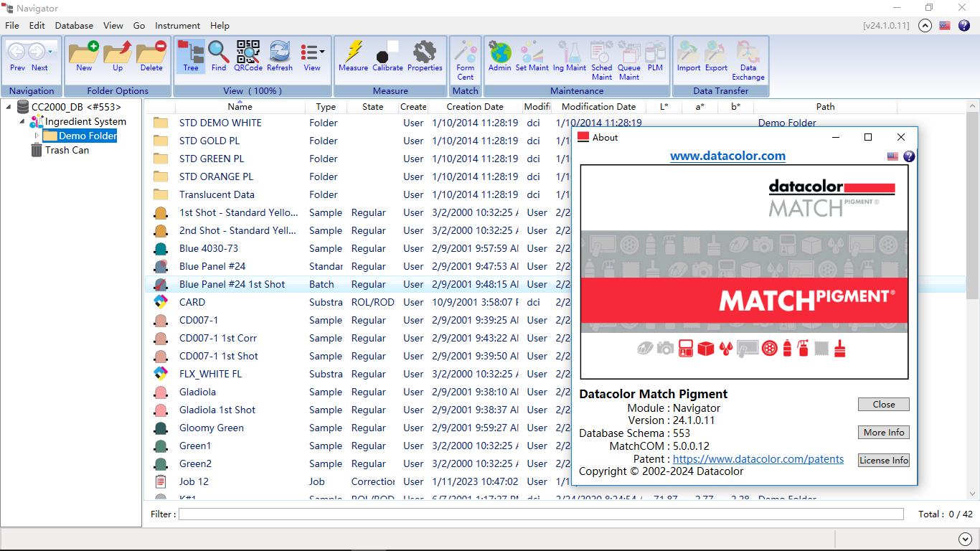Viewport: 980px width, 551px height.
Task: Sort by Creation Date column header
Action: [475, 106]
